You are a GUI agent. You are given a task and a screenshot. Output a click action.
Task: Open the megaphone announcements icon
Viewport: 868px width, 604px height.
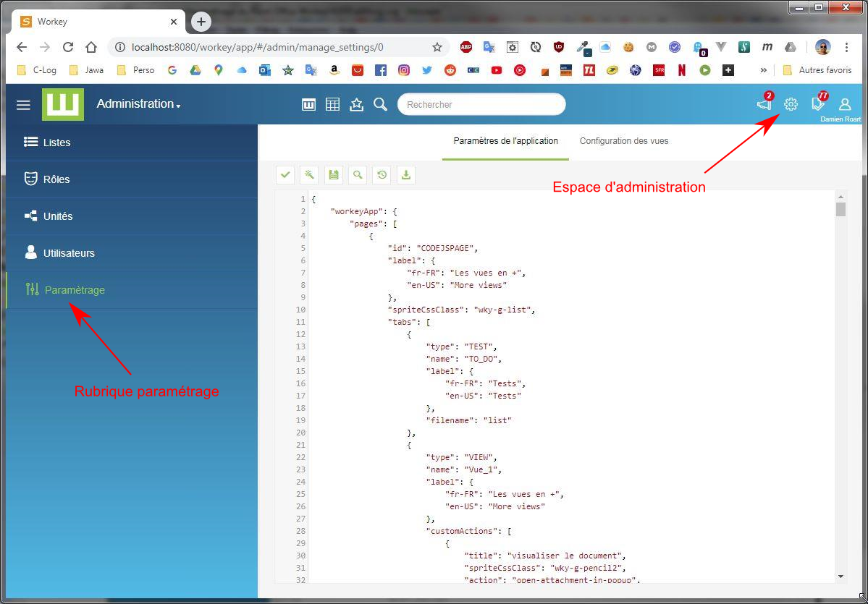coord(764,104)
